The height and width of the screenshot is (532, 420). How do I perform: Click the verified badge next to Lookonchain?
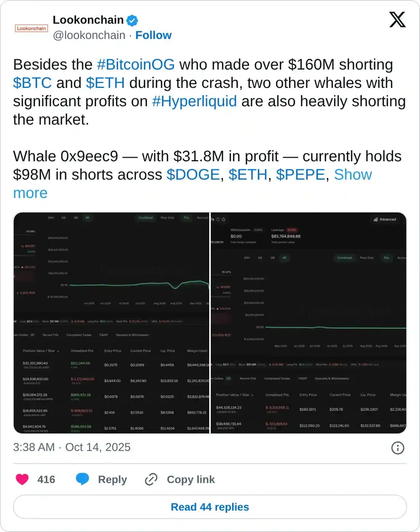tap(132, 20)
